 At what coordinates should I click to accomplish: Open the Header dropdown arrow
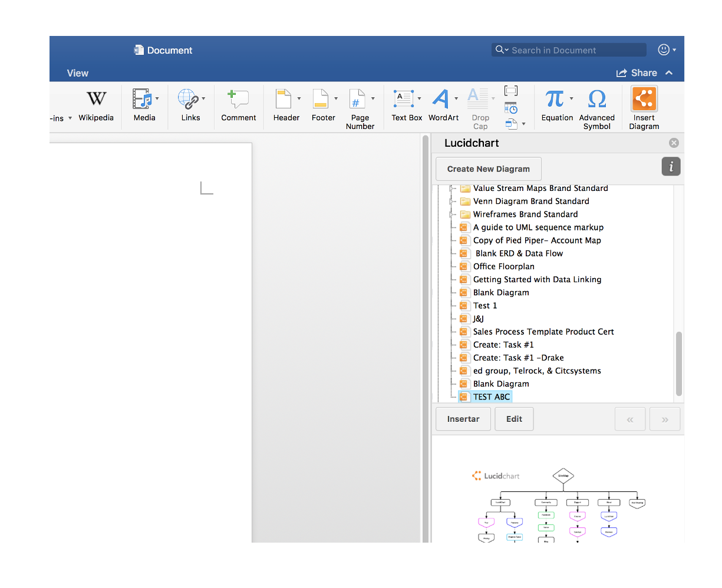point(299,99)
